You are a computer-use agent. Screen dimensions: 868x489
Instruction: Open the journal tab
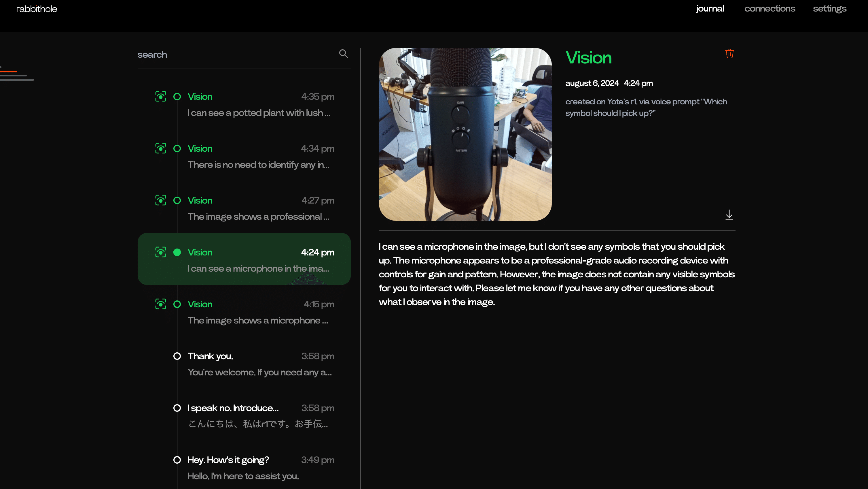(x=710, y=9)
